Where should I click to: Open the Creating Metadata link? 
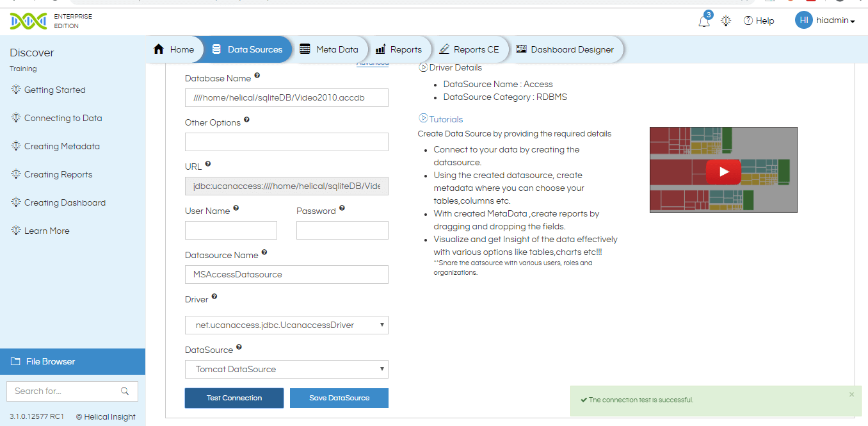(62, 146)
